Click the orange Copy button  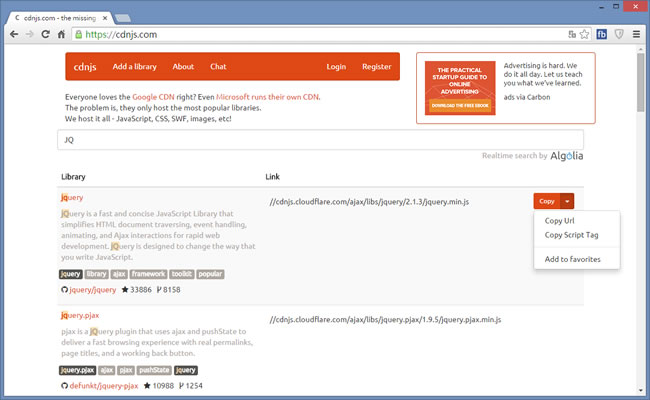click(x=547, y=201)
